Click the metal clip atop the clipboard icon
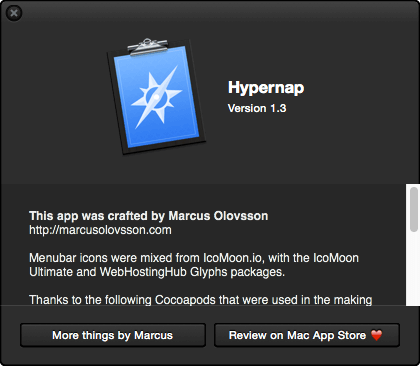Viewport: 420px width, 366px height. click(x=148, y=46)
